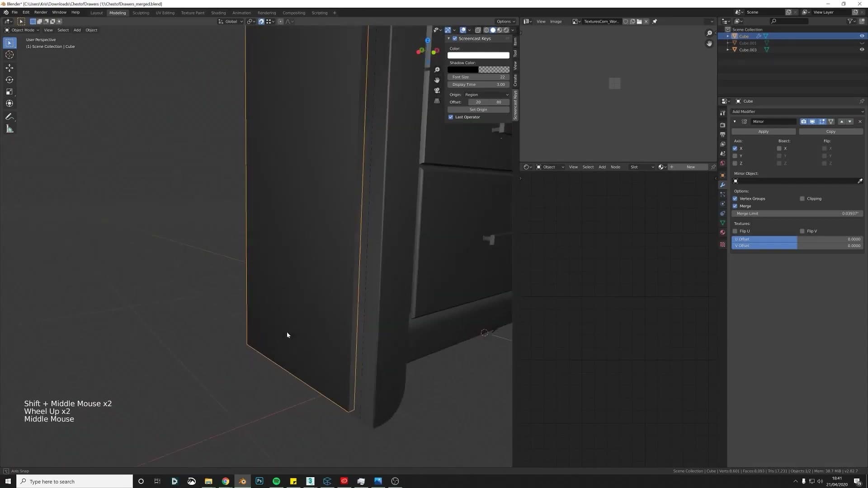
Task: Activate the Move tool
Action: pos(9,68)
